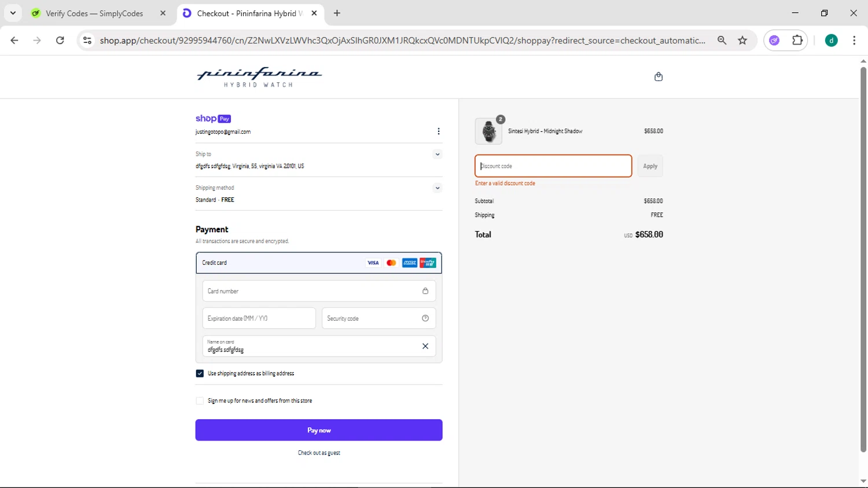Image resolution: width=868 pixels, height=488 pixels.
Task: Click the USD $658.00 total amount
Action: tap(643, 234)
